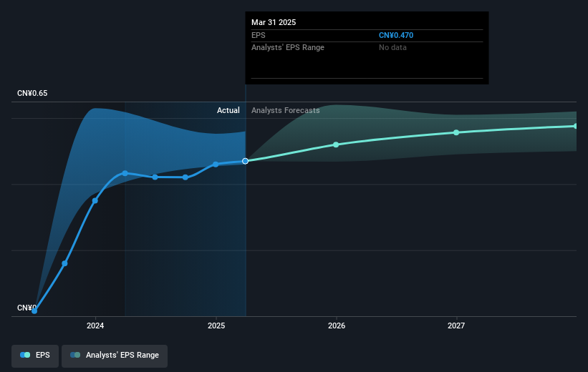The image size is (588, 372).
Task: Select the 2027 forecast EPS data point
Action: pyautogui.click(x=456, y=132)
